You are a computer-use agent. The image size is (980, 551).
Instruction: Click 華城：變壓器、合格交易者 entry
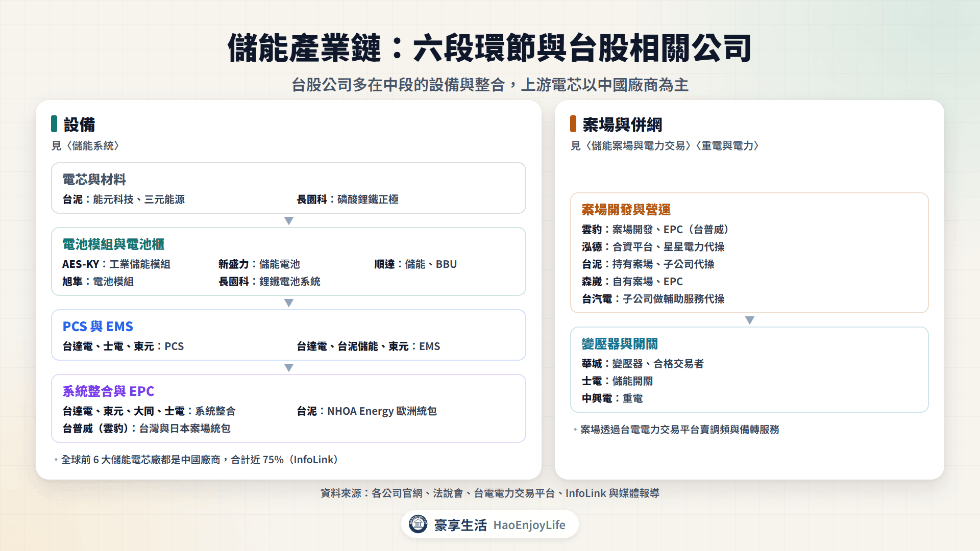[643, 364]
